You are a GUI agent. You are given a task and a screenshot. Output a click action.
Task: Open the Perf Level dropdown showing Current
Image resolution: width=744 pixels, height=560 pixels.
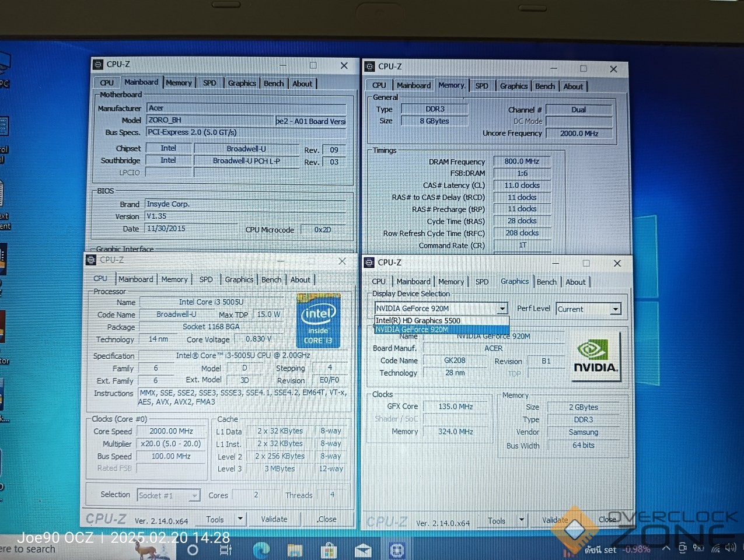615,309
